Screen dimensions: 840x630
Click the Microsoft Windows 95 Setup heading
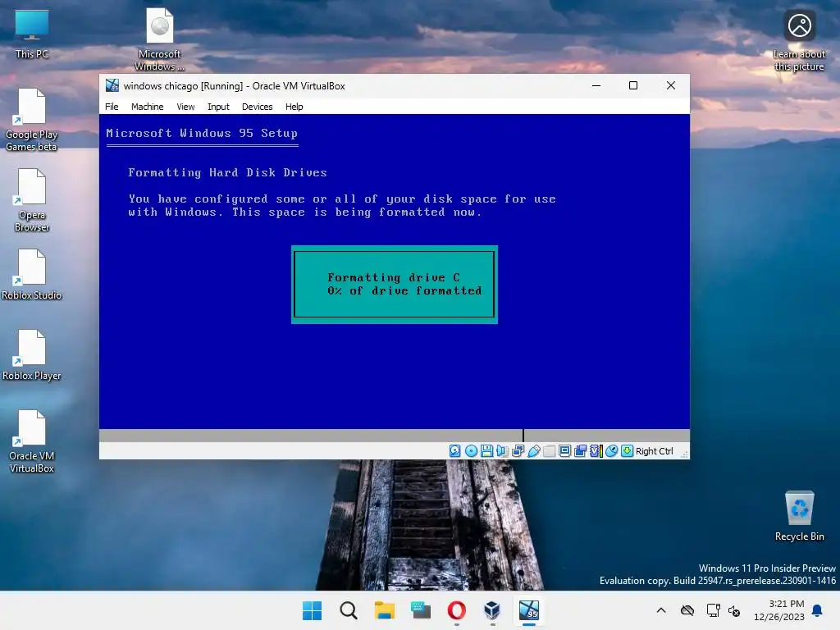pyautogui.click(x=202, y=133)
